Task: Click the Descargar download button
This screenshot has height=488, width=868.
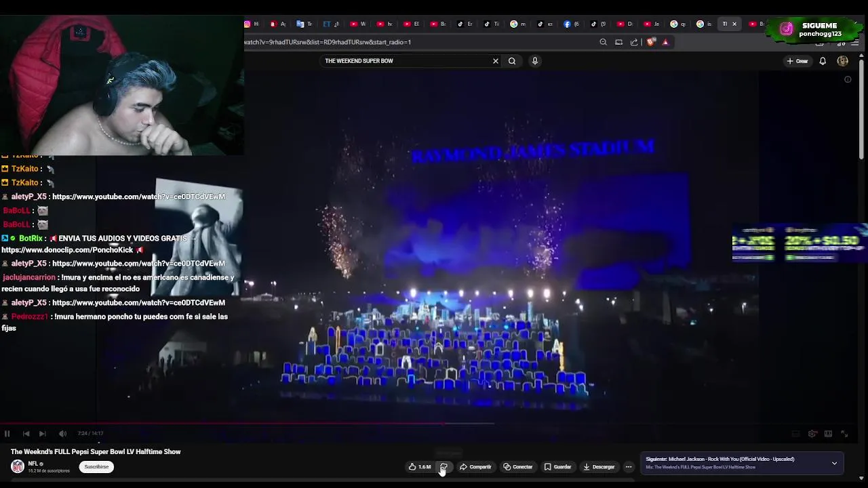Action: 599,467
